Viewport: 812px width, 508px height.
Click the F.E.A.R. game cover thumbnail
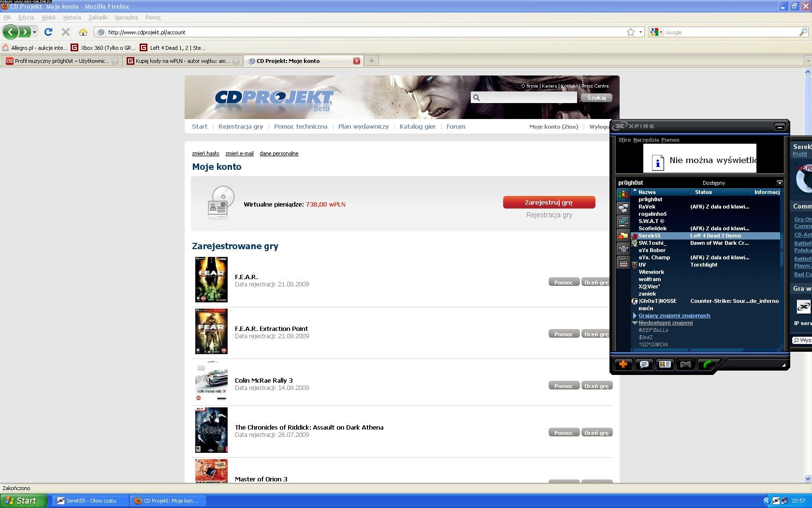(x=211, y=280)
